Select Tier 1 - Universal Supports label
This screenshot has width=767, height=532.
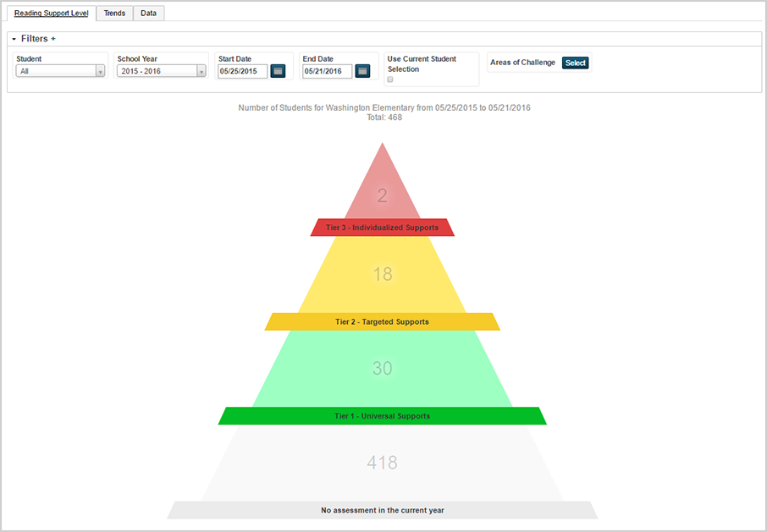click(x=383, y=416)
